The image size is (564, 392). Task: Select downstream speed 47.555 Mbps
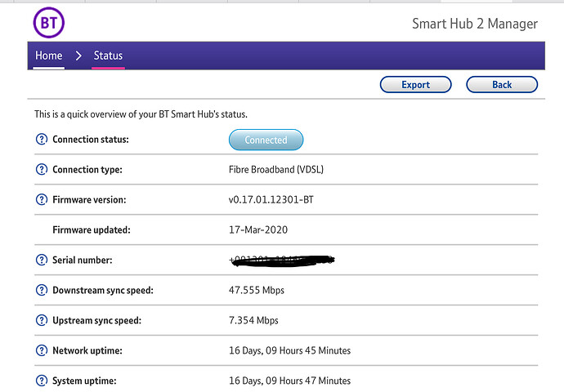click(257, 290)
